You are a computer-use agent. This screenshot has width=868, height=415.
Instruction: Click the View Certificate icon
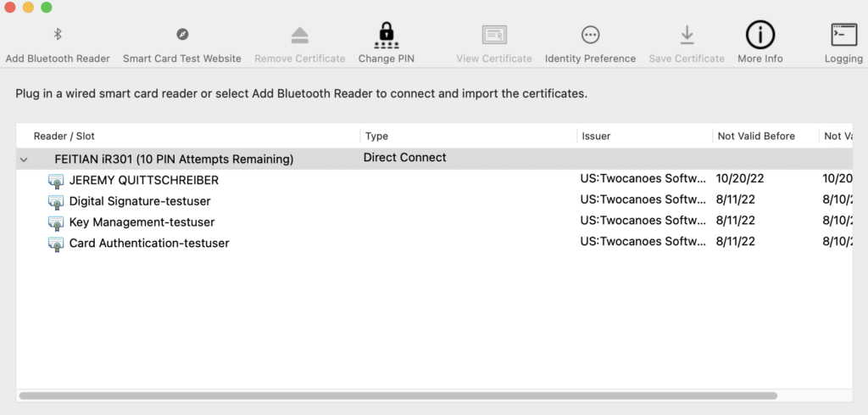coord(494,35)
